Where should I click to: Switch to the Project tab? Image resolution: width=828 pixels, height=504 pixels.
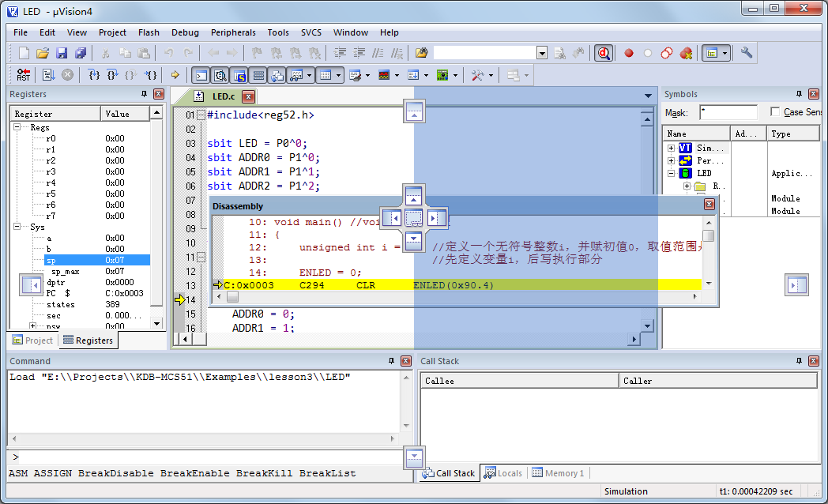pos(32,340)
